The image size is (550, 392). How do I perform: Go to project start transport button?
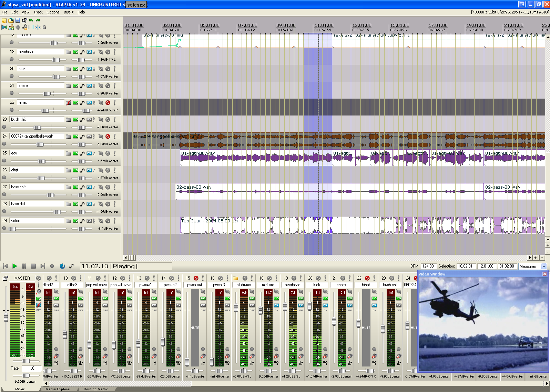click(x=5, y=266)
